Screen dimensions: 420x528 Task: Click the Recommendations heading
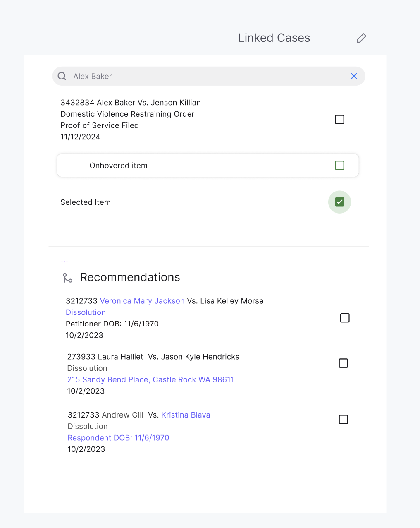pos(130,277)
